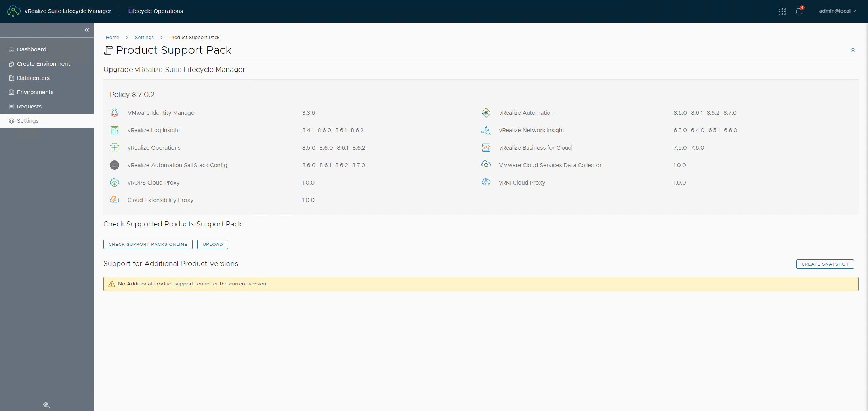Click the Cloud Extensibility Proxy icon
868x411 pixels.
click(114, 200)
